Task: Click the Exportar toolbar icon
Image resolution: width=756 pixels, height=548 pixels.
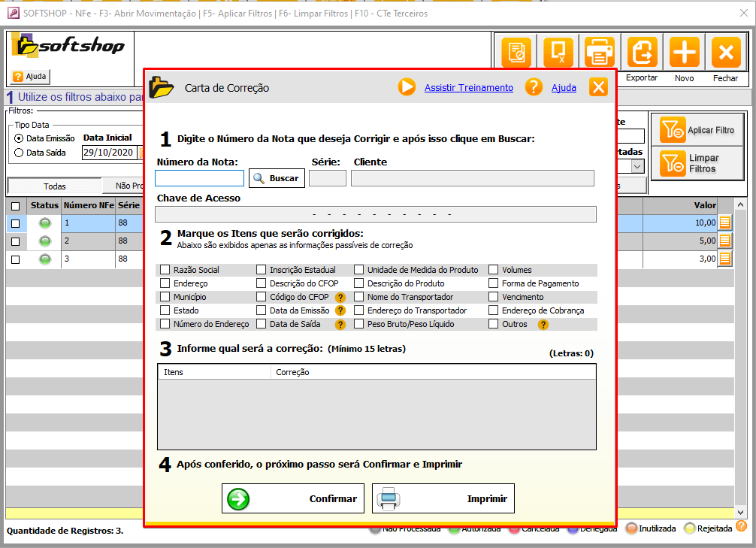Action: click(642, 53)
